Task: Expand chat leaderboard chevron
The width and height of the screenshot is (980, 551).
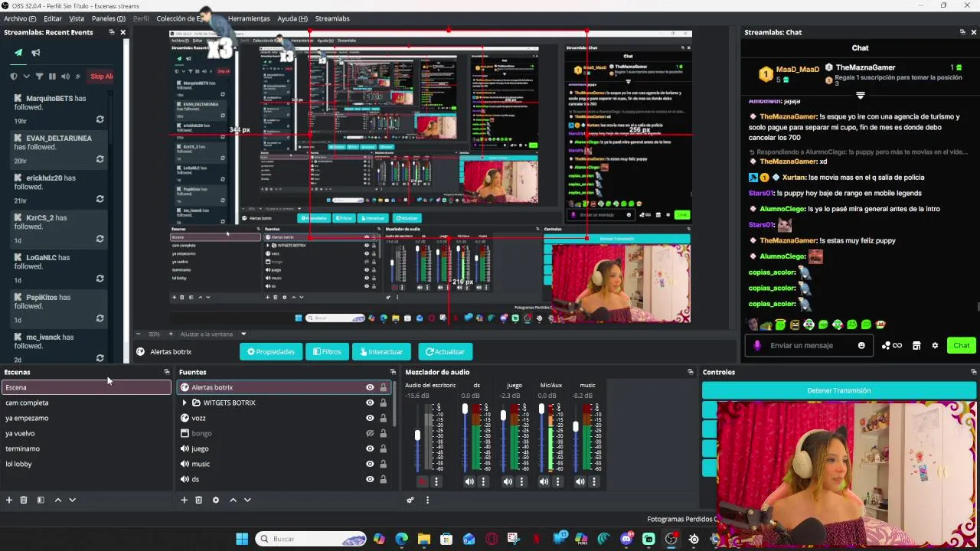Action: [x=861, y=96]
